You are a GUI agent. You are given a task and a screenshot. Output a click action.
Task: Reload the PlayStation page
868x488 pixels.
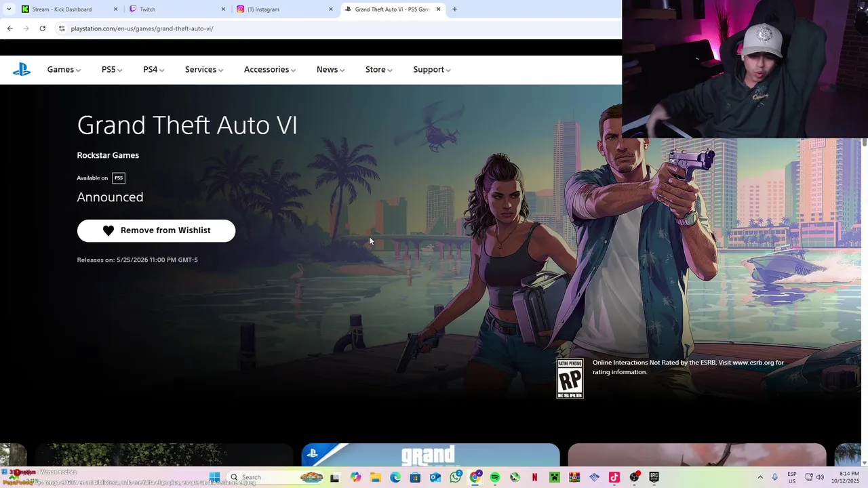(42, 28)
